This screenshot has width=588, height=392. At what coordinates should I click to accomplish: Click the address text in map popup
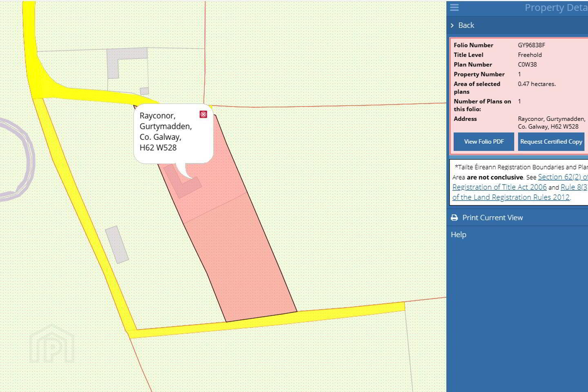click(166, 131)
